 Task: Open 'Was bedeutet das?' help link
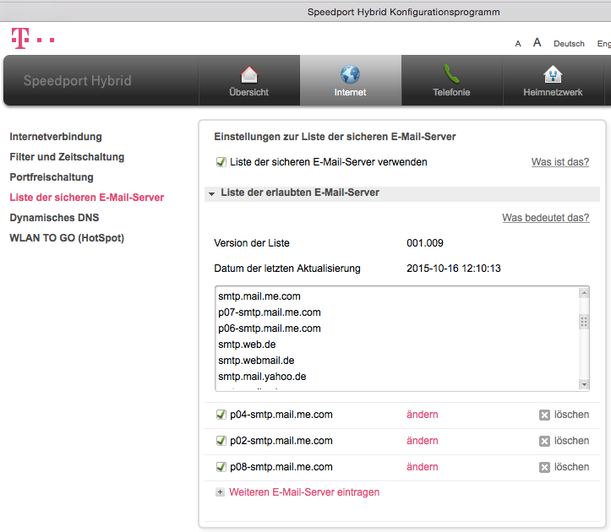[546, 217]
